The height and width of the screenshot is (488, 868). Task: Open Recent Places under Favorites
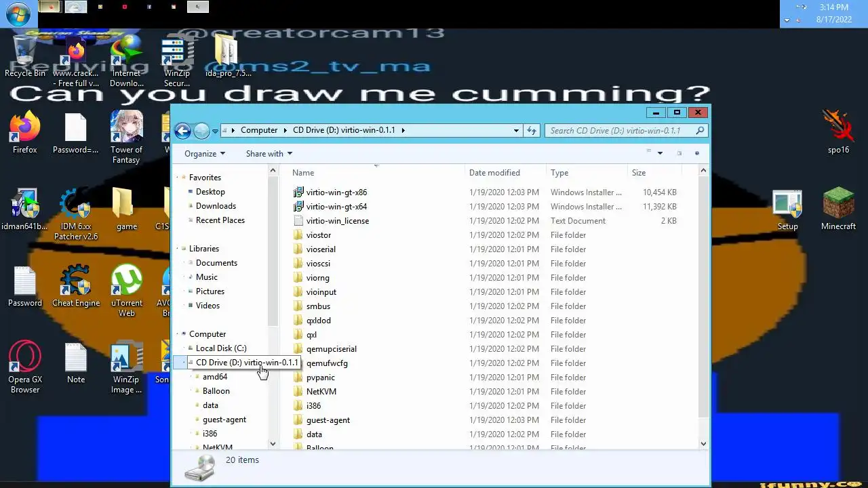coord(220,220)
